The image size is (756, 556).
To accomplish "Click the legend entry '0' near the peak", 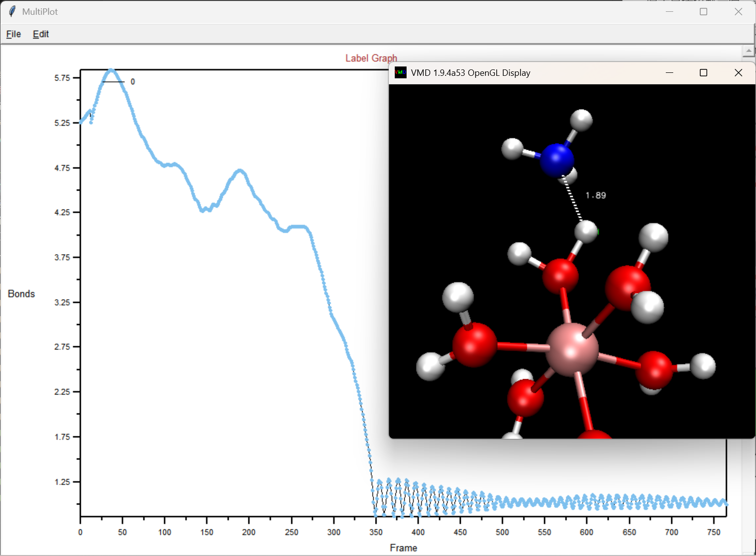I will [133, 82].
